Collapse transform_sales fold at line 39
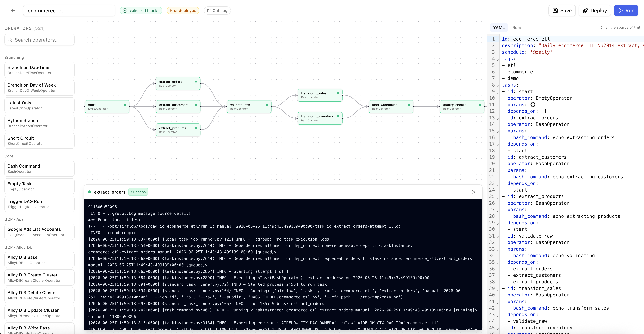Viewport: 644px width, 334px height. coord(498,289)
